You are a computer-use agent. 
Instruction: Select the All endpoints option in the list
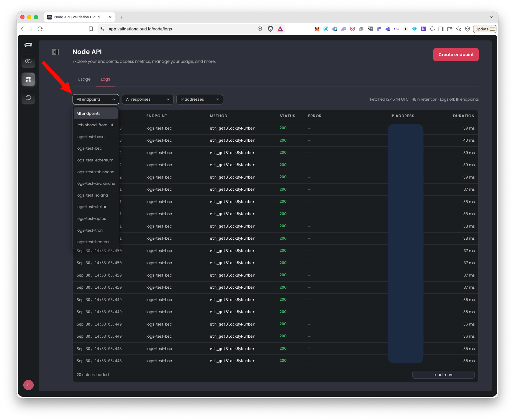tap(96, 113)
